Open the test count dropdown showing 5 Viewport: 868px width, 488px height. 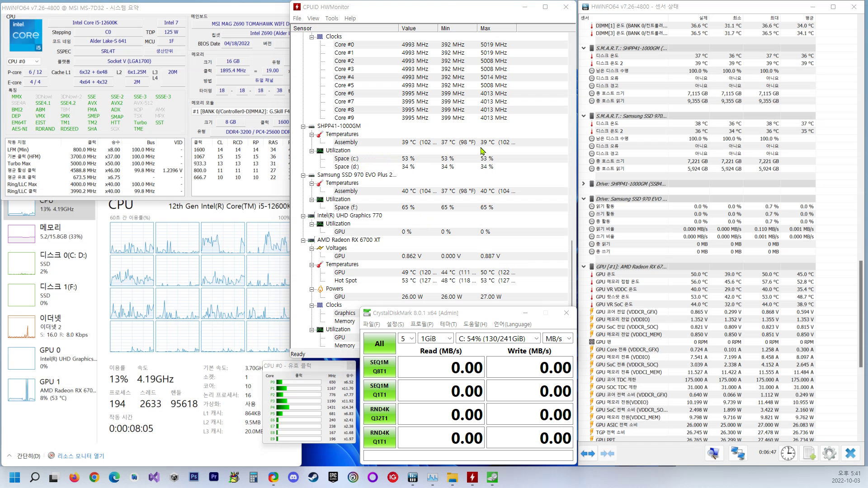click(406, 338)
